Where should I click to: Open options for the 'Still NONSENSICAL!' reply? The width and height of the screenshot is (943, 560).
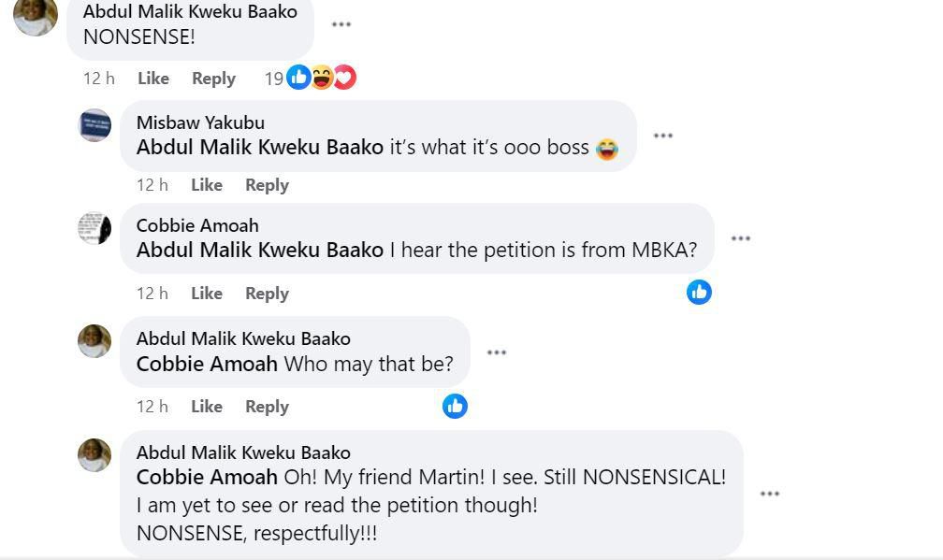pos(770,494)
